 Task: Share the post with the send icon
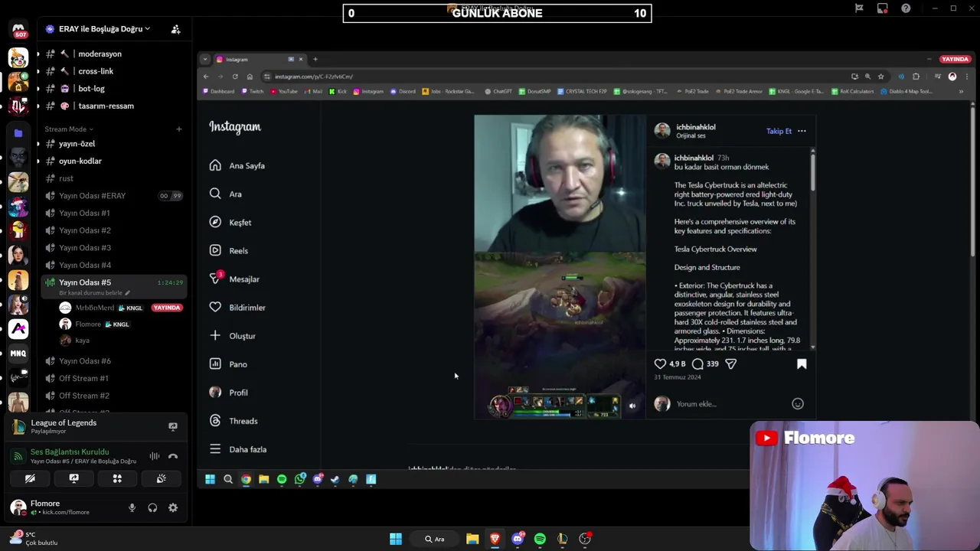point(730,364)
